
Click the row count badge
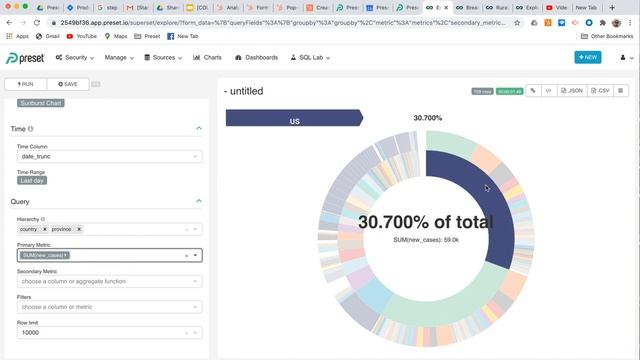[482, 91]
